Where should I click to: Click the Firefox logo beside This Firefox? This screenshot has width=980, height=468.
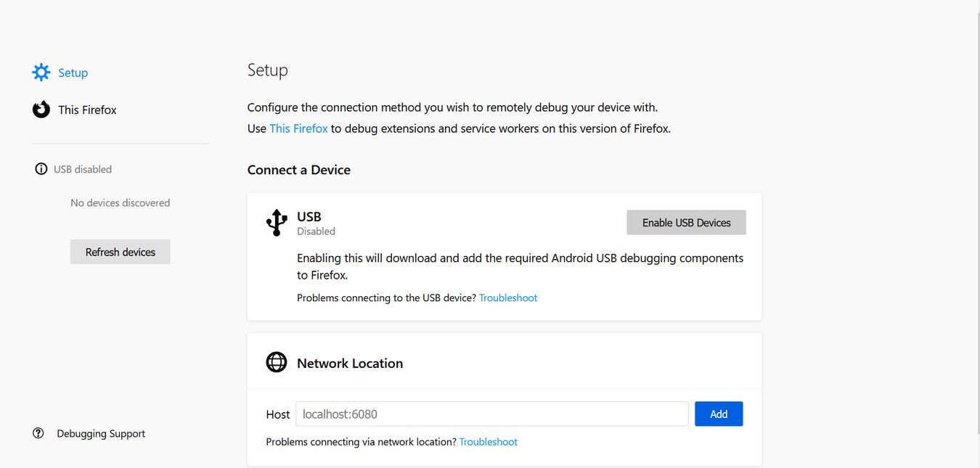click(41, 109)
